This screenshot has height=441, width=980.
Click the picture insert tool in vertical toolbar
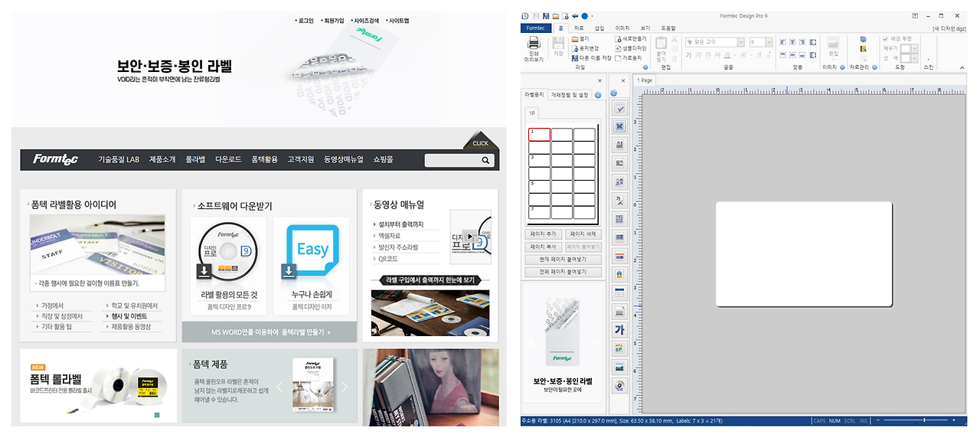(619, 367)
